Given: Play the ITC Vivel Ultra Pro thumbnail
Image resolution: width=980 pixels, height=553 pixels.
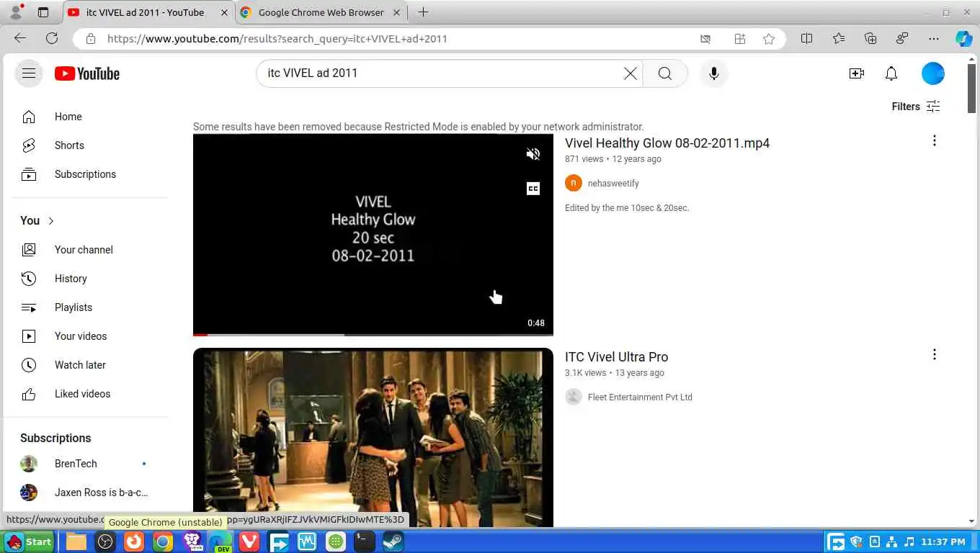Looking at the screenshot, I should pos(373,438).
